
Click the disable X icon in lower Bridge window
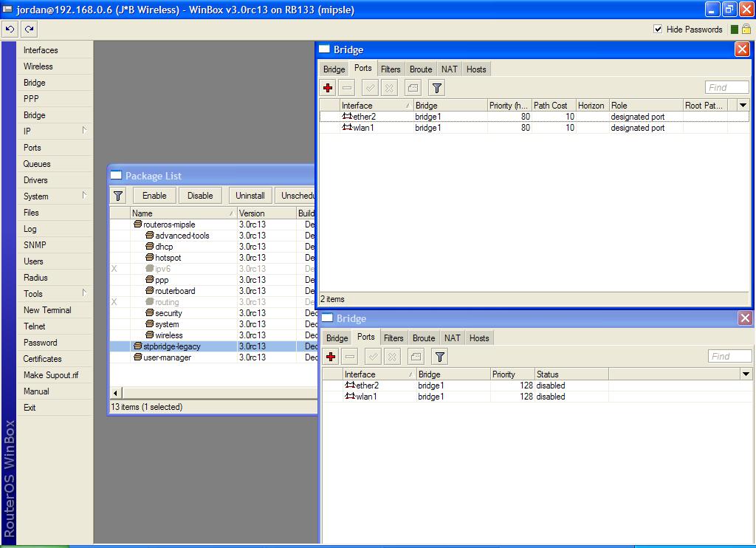[x=392, y=357]
